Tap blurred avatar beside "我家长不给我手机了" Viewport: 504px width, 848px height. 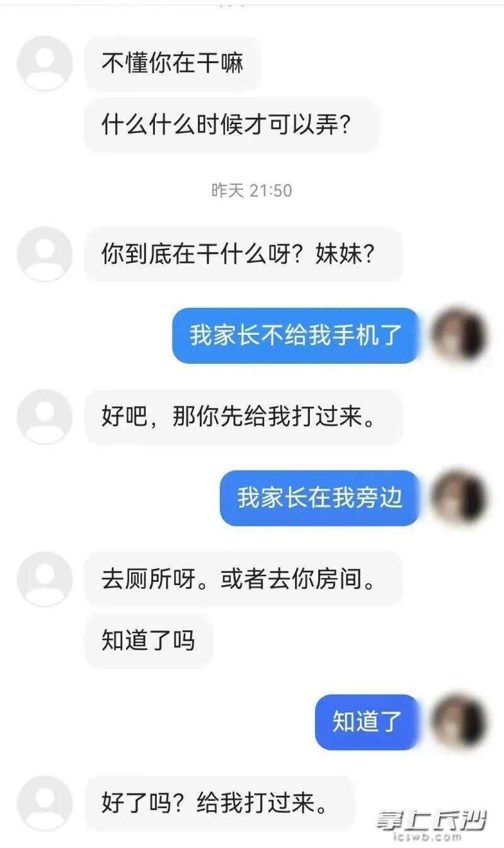coord(459,335)
